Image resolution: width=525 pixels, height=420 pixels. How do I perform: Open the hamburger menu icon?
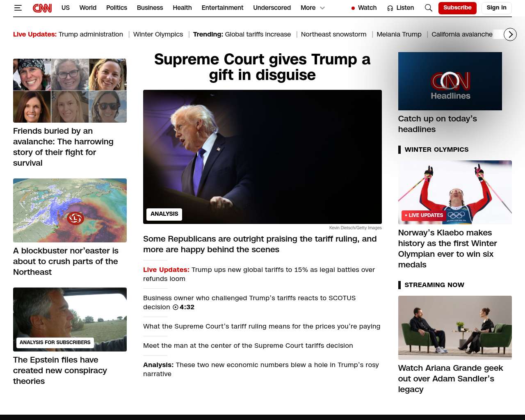[18, 8]
